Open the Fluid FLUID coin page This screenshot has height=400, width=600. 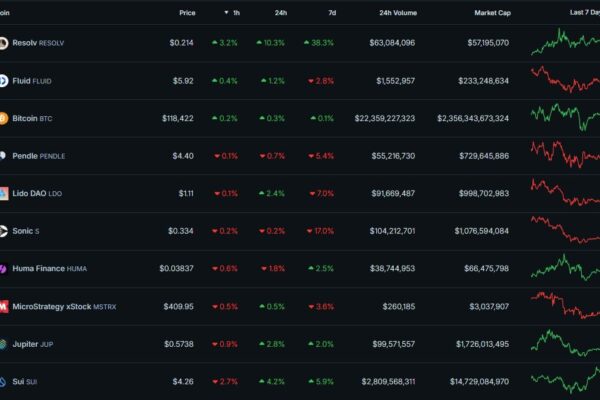tap(32, 81)
